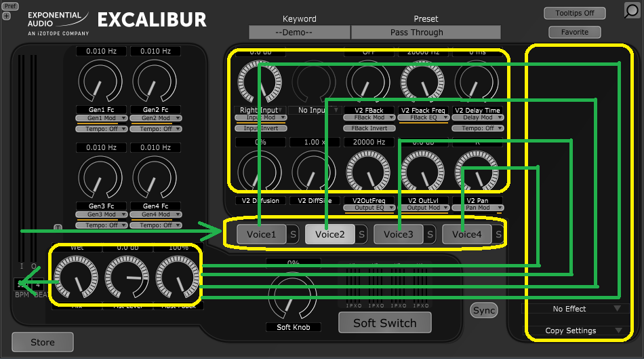This screenshot has height=359, width=644.
Task: Open Tempo: Off menu under Gen4 Mod
Action: click(156, 225)
